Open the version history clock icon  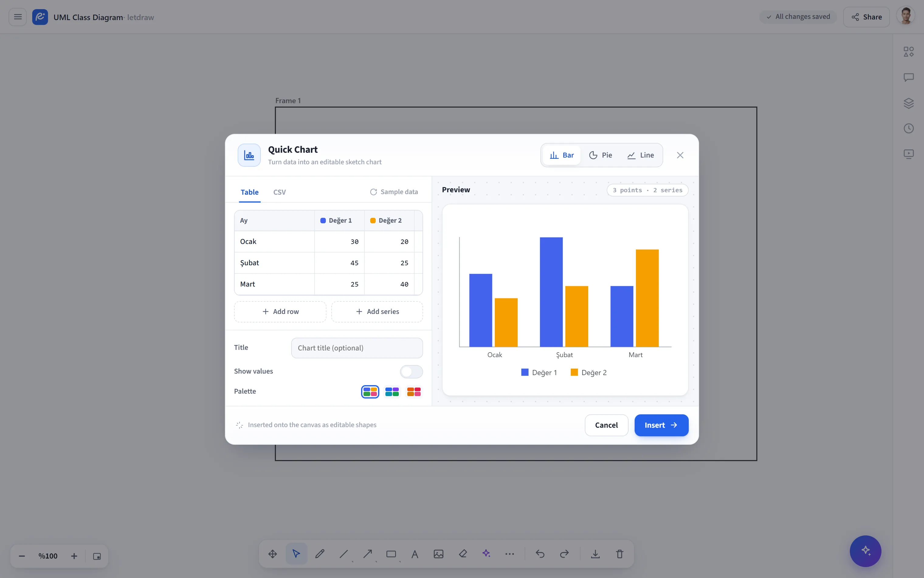coord(908,128)
